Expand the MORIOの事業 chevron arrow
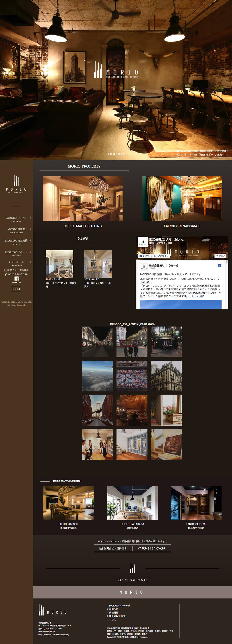 point(31,229)
